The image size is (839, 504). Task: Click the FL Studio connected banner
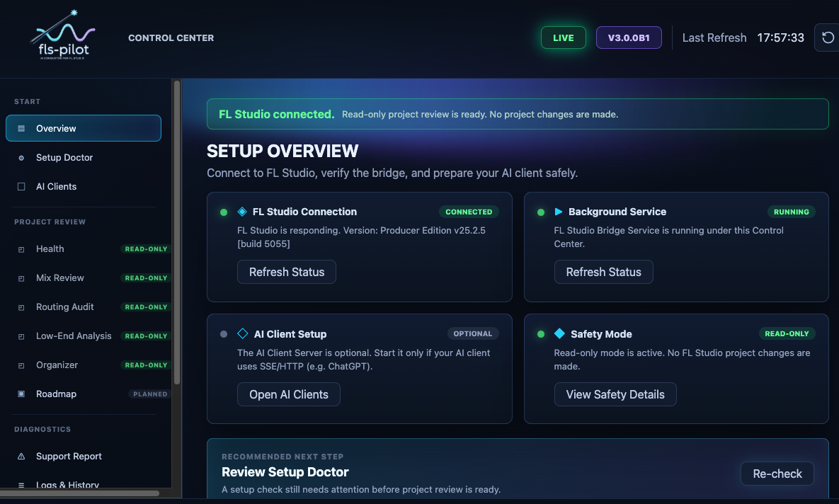518,114
